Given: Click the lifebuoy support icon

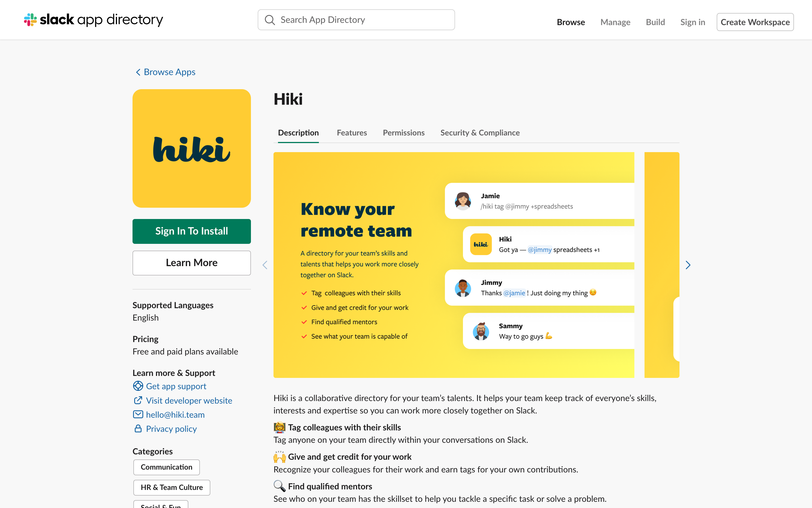Looking at the screenshot, I should click(138, 386).
